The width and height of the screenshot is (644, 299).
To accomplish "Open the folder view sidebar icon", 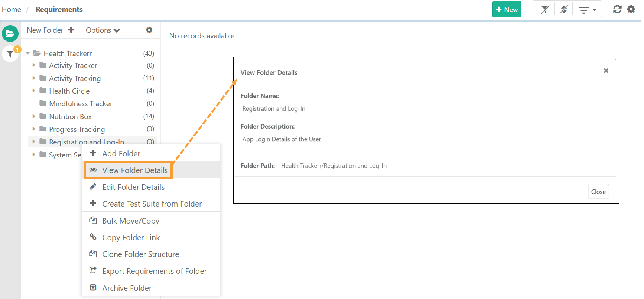I will tap(10, 34).
